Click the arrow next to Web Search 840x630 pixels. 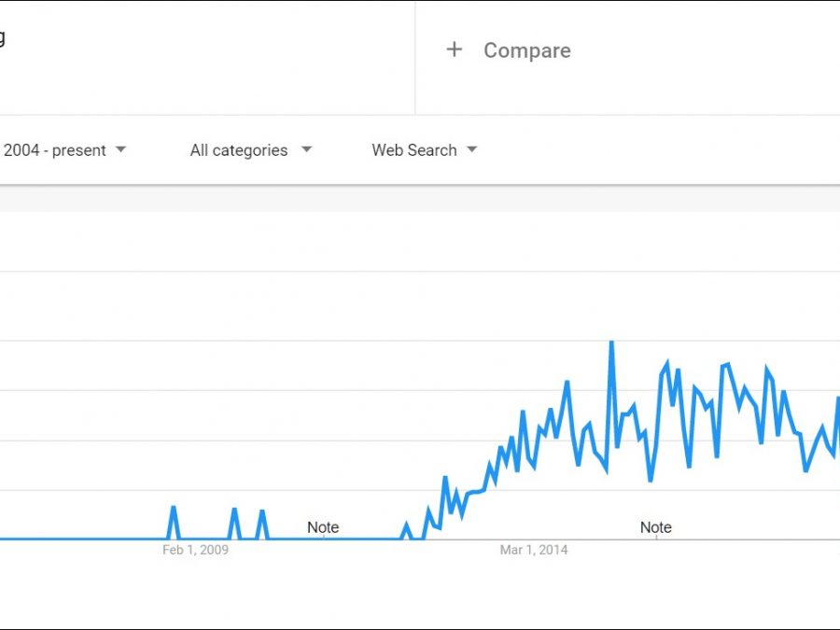(472, 149)
